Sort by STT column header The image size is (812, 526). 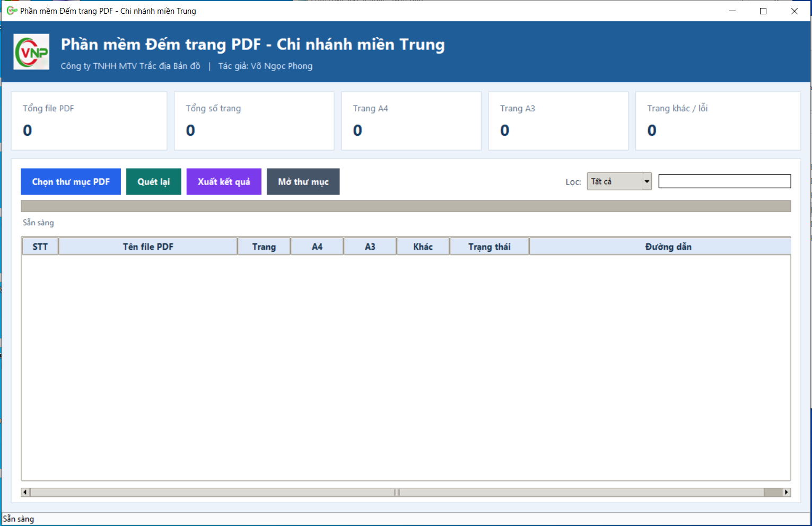point(40,247)
